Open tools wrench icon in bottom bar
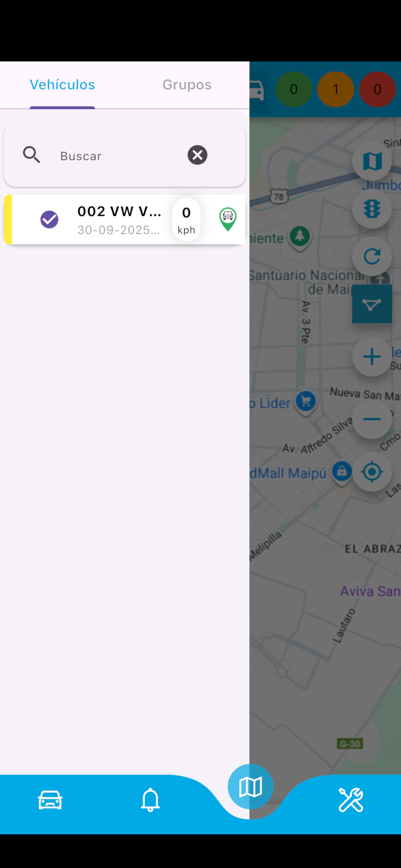The width and height of the screenshot is (401, 868). [x=351, y=800]
